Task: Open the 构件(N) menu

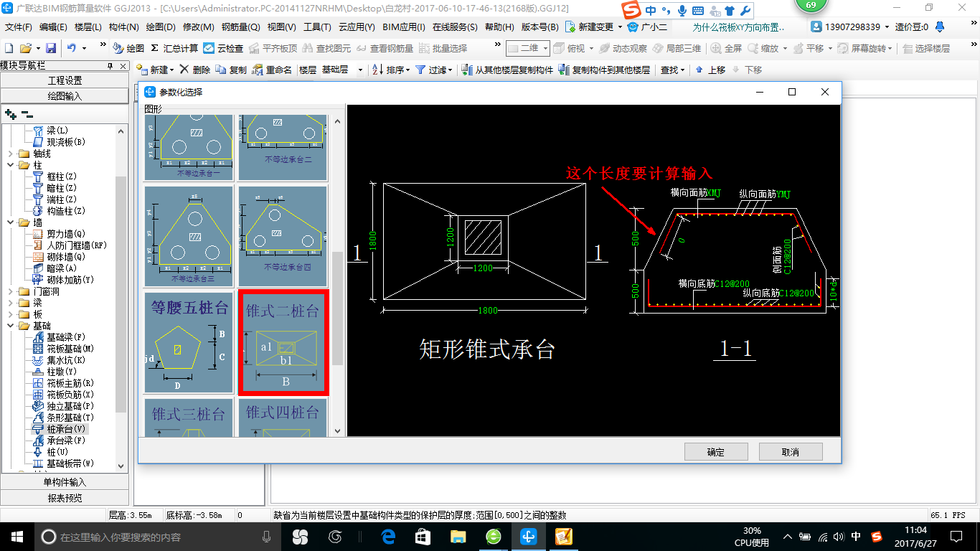Action: pyautogui.click(x=124, y=27)
